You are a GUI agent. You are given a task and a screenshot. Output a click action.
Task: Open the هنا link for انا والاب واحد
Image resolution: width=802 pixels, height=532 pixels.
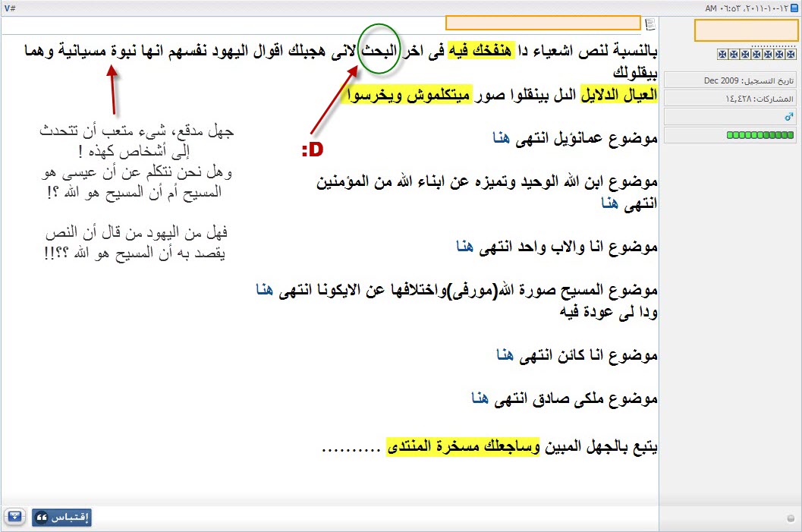point(465,247)
